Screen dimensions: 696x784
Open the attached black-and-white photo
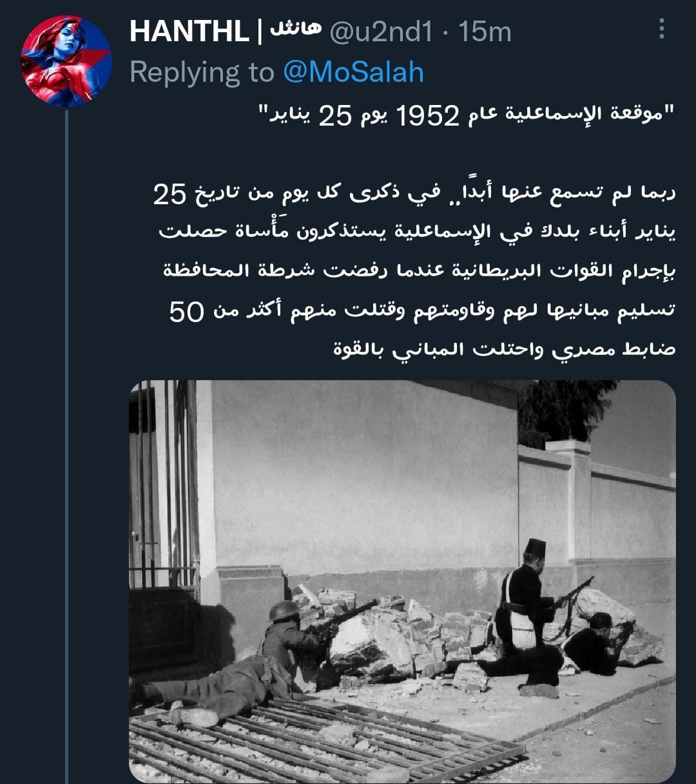click(x=402, y=581)
